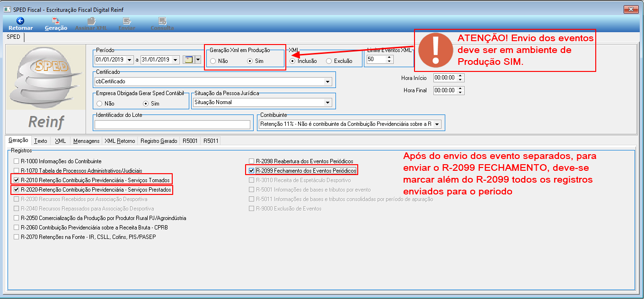Check R-2098 Reabertura dos Eventos Periódicos

(x=252, y=161)
